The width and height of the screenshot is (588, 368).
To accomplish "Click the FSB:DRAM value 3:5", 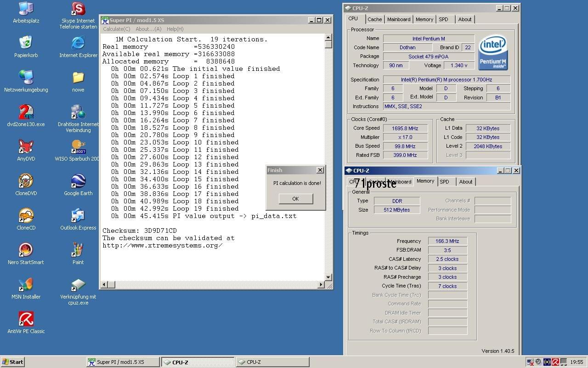I will tap(447, 250).
